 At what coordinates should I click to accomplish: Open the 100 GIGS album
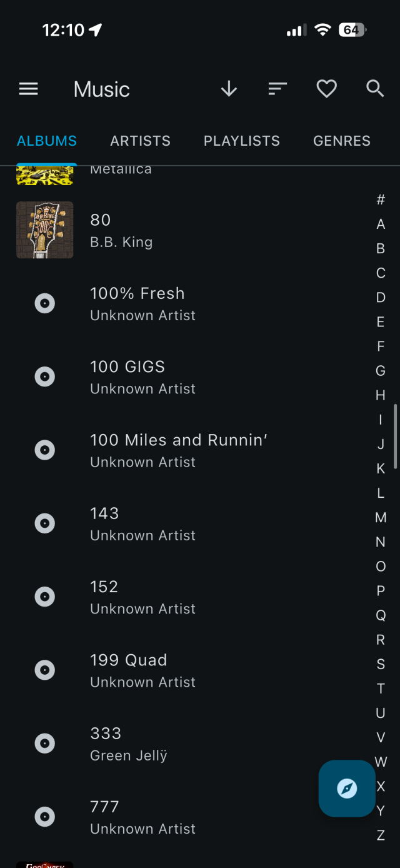point(127,376)
